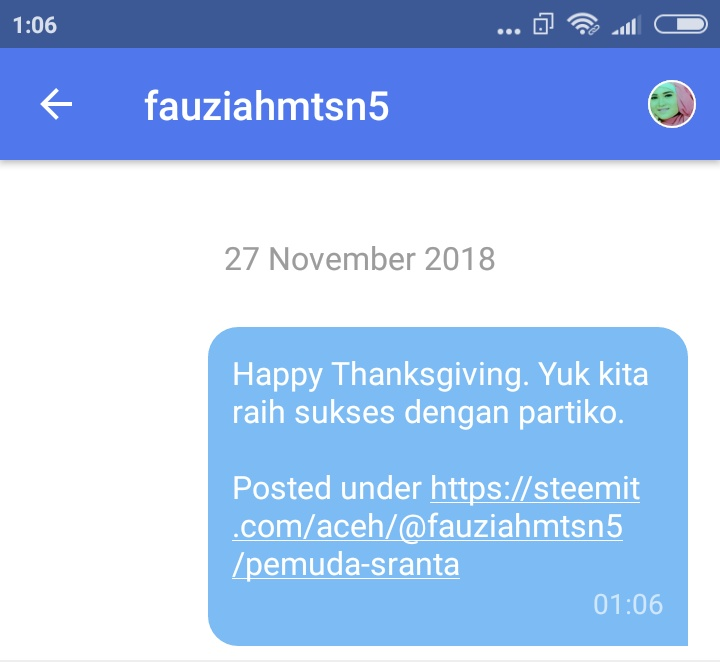Tap the 27 November 2018 date label
This screenshot has width=720, height=668.
tap(360, 259)
